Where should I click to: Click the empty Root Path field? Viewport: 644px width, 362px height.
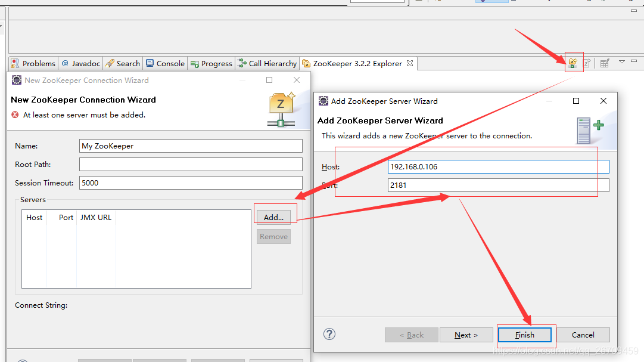[191, 164]
